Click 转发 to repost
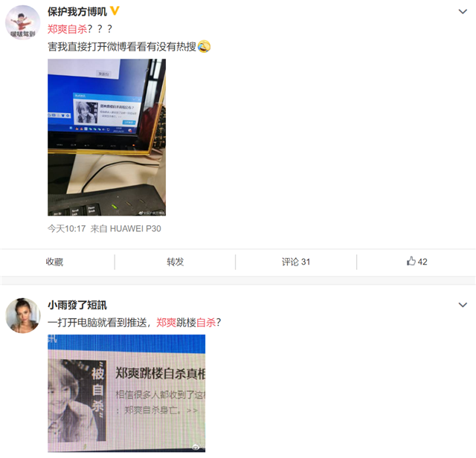 [176, 262]
